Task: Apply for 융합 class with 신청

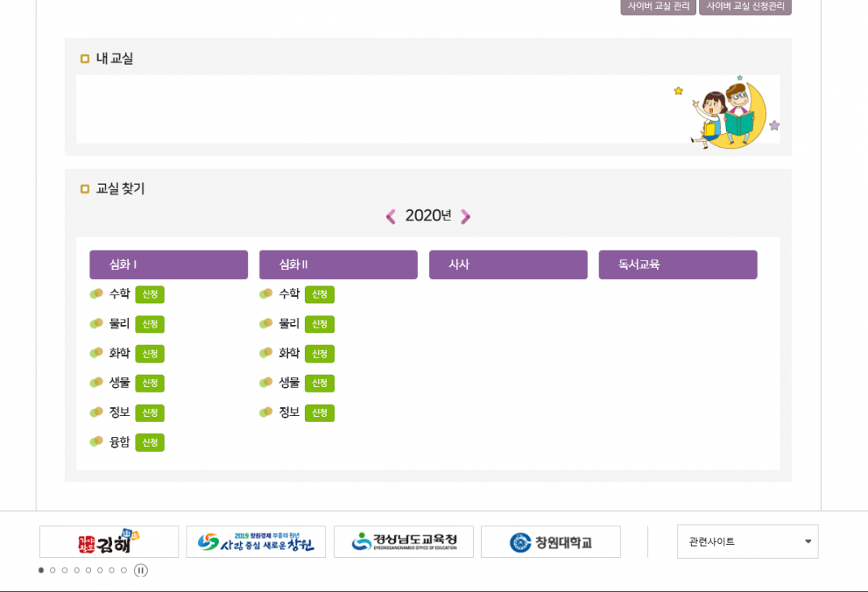Action: pyautogui.click(x=149, y=443)
